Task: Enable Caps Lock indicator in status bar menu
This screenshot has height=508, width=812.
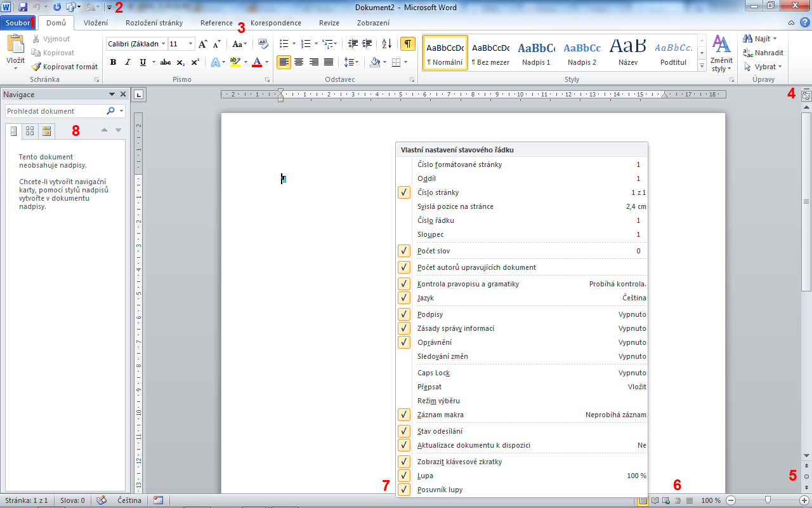Action: coord(521,373)
